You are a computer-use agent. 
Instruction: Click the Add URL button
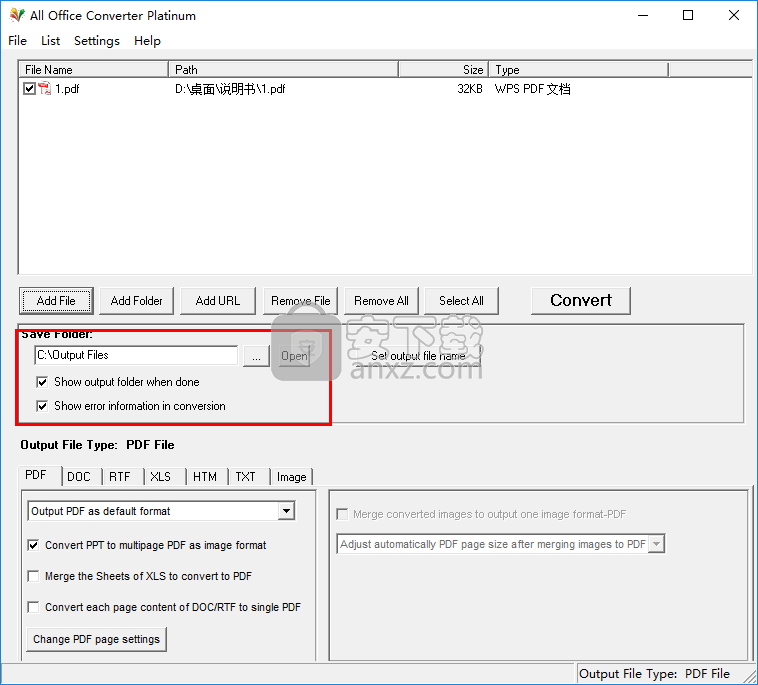[218, 301]
